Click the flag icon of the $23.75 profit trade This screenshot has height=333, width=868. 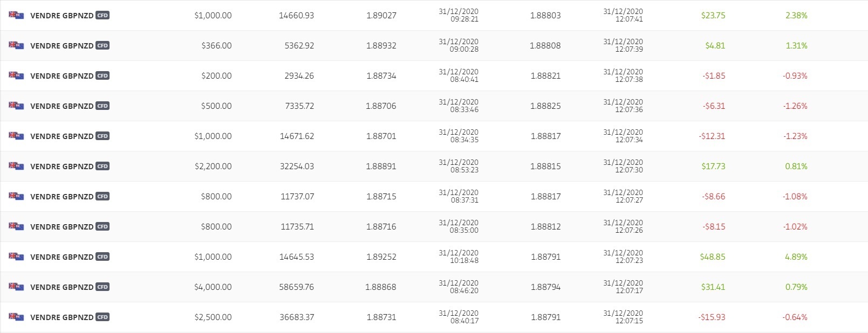(16, 15)
